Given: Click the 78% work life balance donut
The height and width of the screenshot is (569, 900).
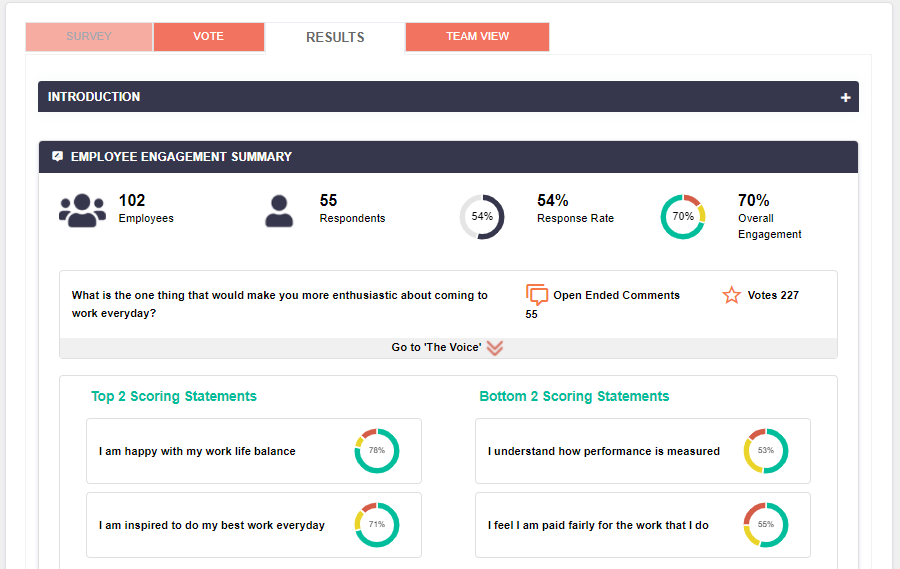Looking at the screenshot, I should pos(377,451).
